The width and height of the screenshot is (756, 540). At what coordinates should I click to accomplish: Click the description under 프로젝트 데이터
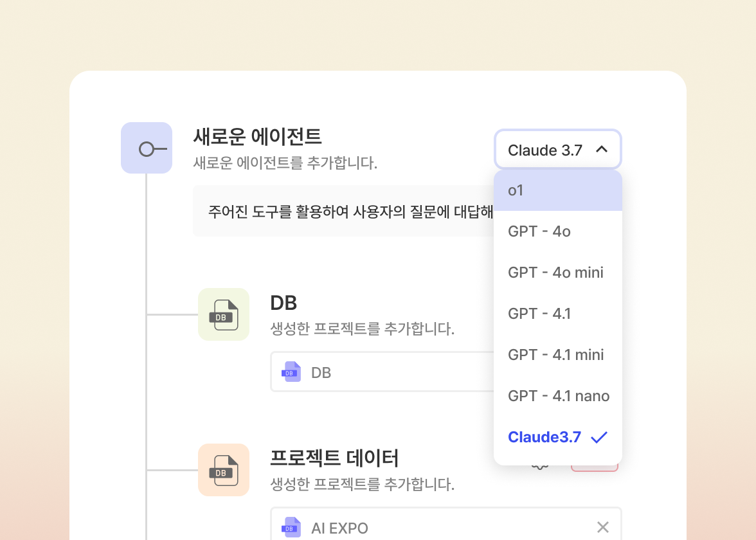pyautogui.click(x=362, y=483)
